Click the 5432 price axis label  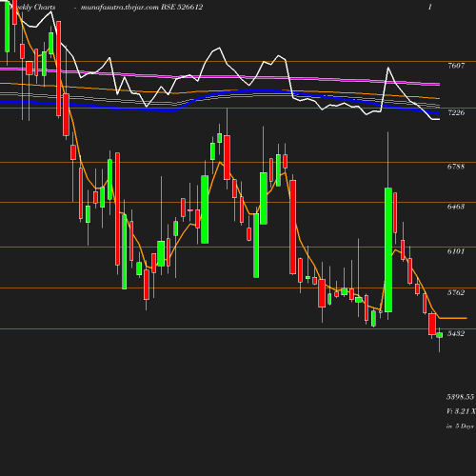456,333
